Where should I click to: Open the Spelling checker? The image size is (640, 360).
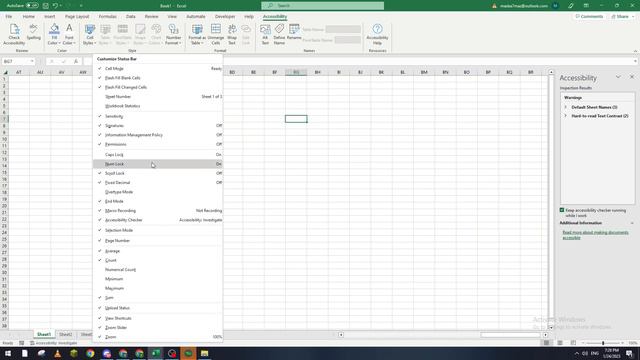point(33,32)
